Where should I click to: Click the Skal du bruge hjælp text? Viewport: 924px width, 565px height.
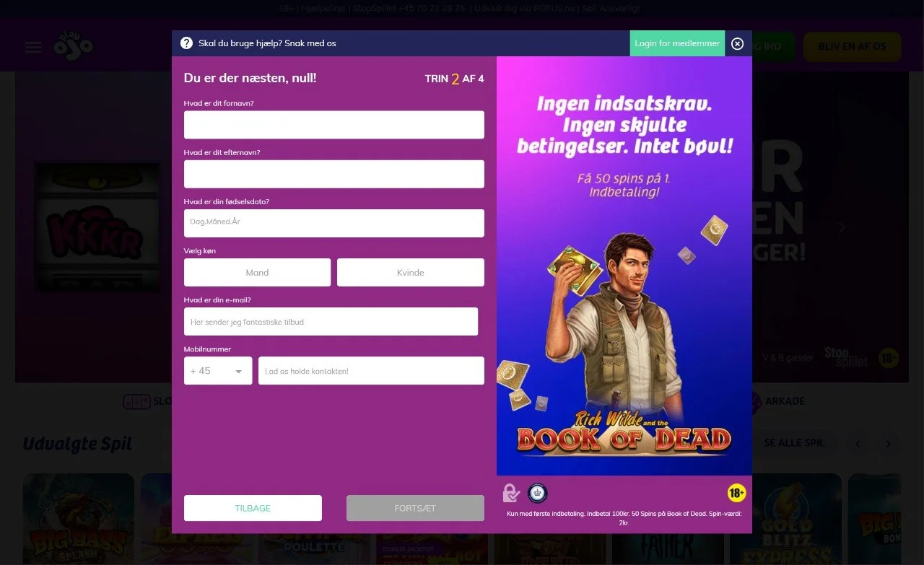[x=267, y=43]
